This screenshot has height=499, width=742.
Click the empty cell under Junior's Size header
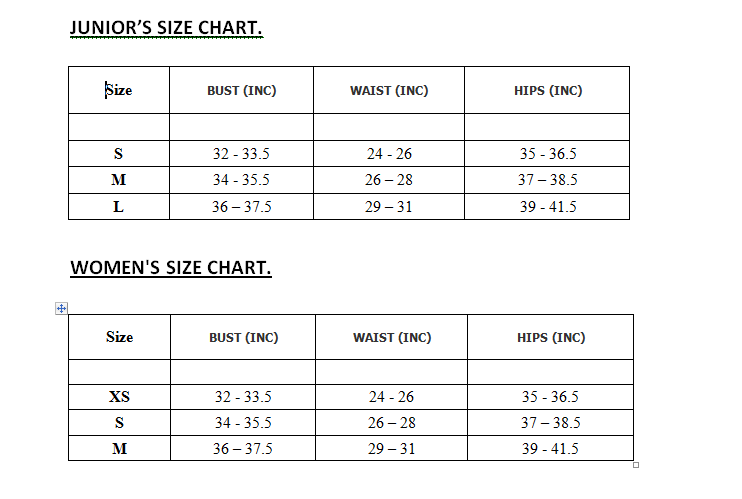119,127
